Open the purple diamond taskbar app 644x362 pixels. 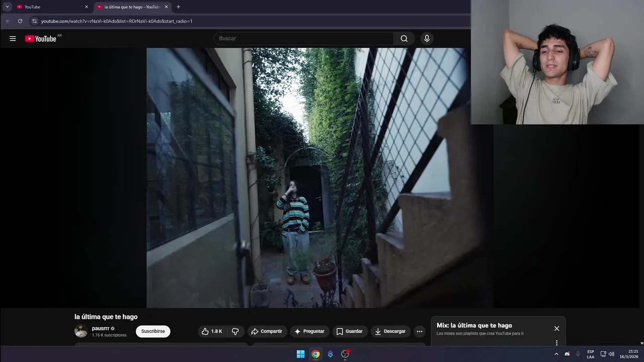pyautogui.click(x=330, y=354)
